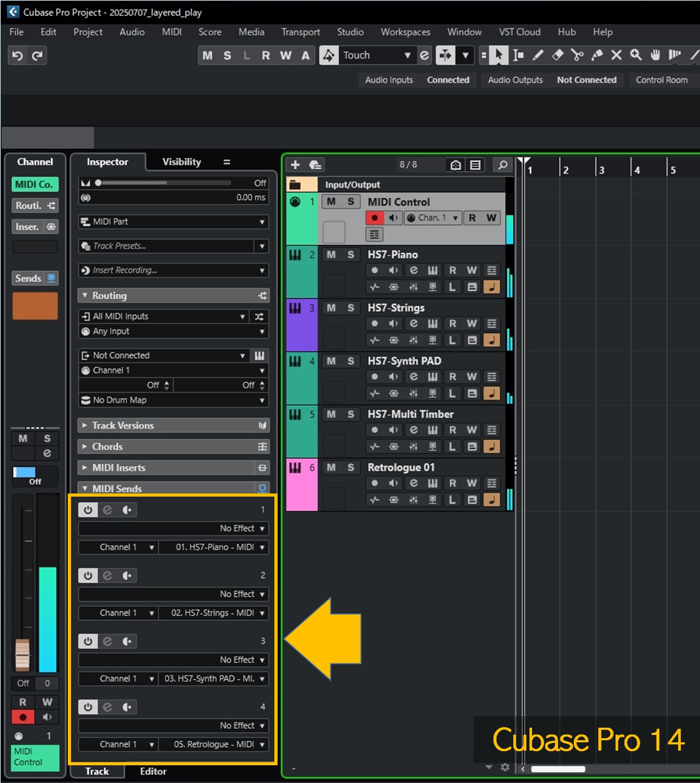This screenshot has width=700, height=783.
Task: Click the Sends channel section button
Action: coord(35,279)
